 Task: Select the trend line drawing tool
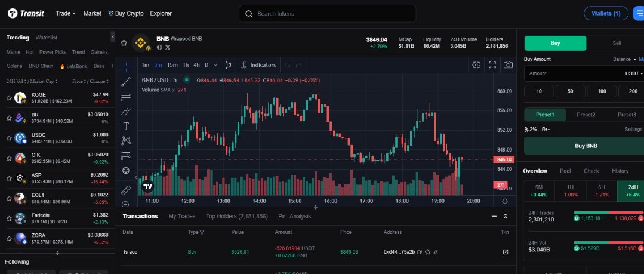pyautogui.click(x=126, y=82)
